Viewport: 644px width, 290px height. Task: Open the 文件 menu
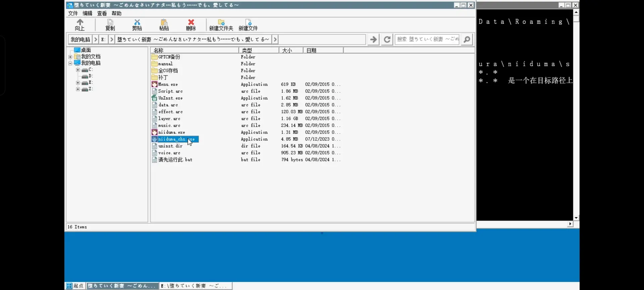click(73, 13)
